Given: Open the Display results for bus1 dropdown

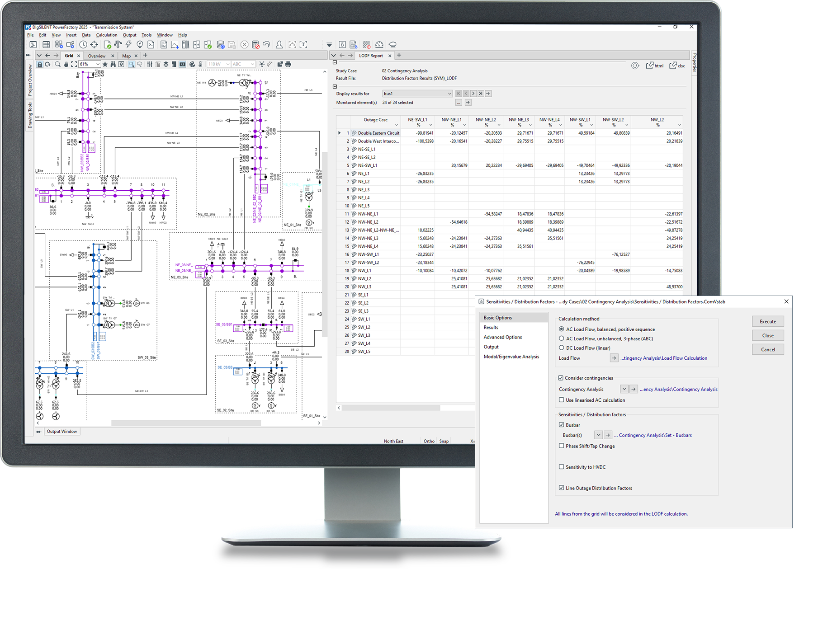Looking at the screenshot, I should pos(449,94).
